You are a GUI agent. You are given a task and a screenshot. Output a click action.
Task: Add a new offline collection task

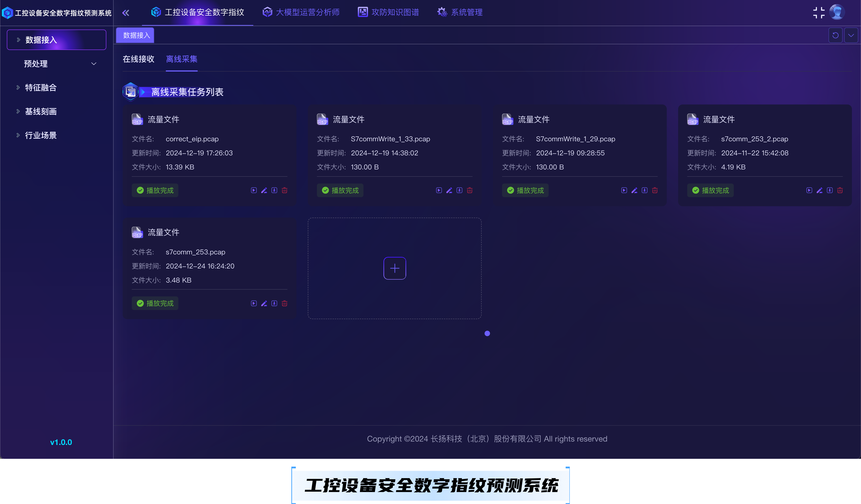395,268
